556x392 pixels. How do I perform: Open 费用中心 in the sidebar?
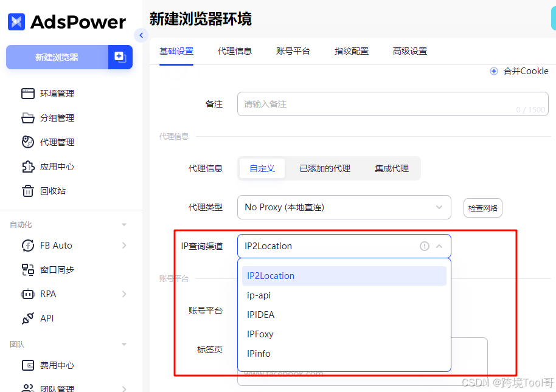click(x=57, y=365)
